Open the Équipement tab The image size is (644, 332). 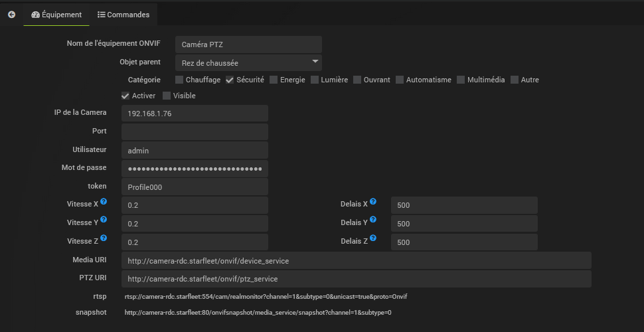56,15
